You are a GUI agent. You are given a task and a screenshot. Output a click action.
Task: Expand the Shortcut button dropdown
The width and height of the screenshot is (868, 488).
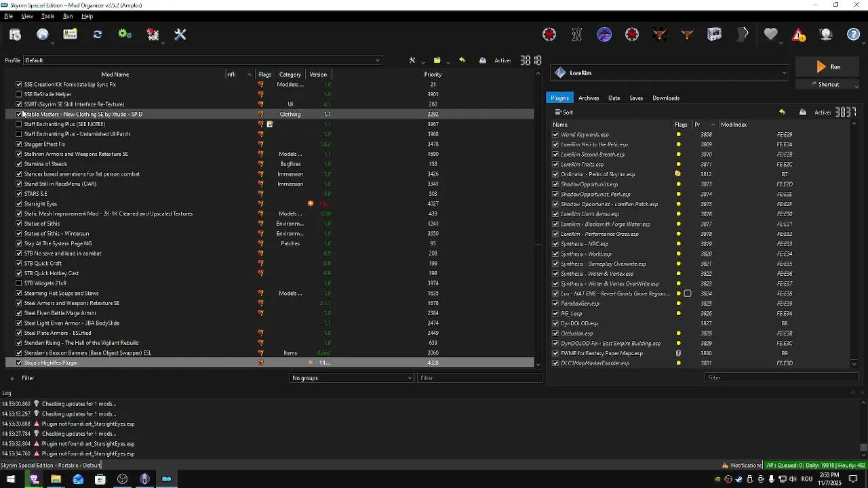pos(856,85)
